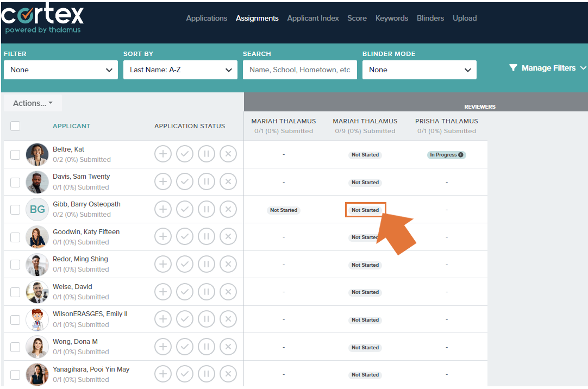
Task: Click the checkmark icon for Sam Twenty Davis
Action: pos(185,181)
